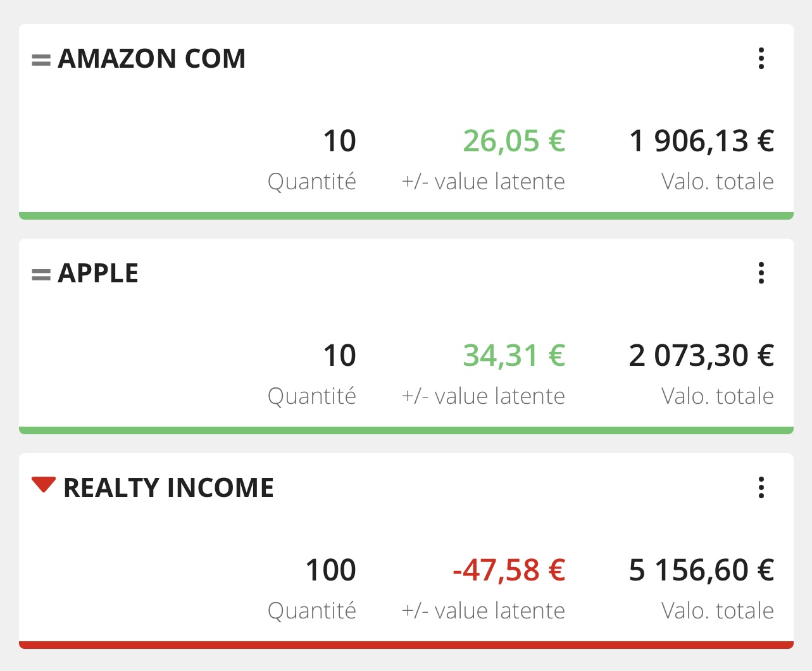Open the REALTY INCOME position title

coord(168,488)
